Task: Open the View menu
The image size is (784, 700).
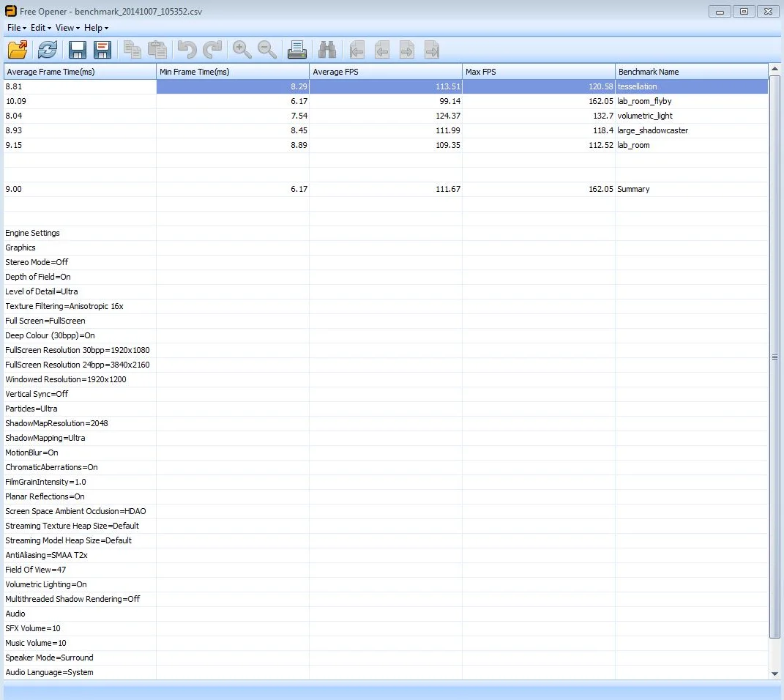Action: (x=67, y=28)
